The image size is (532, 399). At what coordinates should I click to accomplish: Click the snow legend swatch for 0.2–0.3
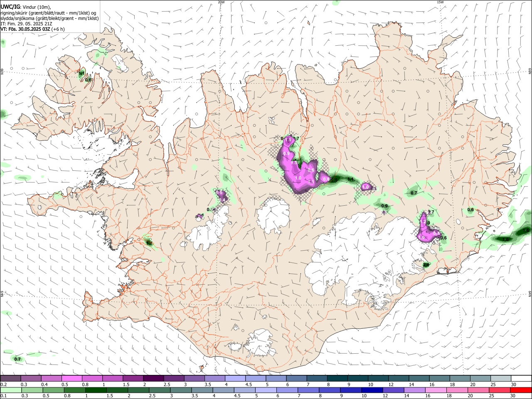coord(10,379)
